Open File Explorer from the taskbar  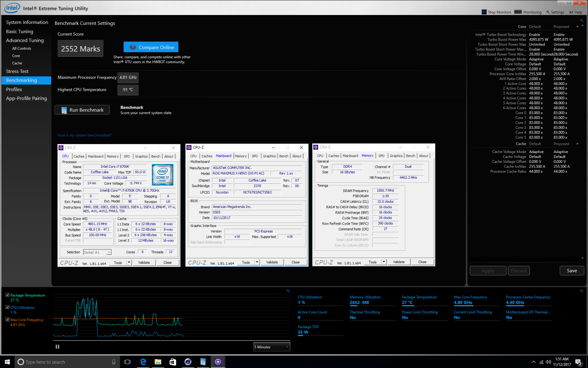point(158,362)
